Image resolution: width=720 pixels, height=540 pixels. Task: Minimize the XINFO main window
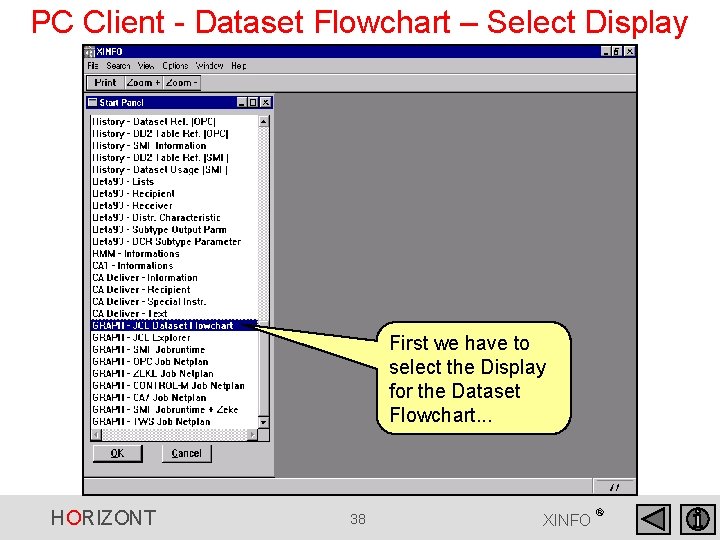(x=606, y=51)
